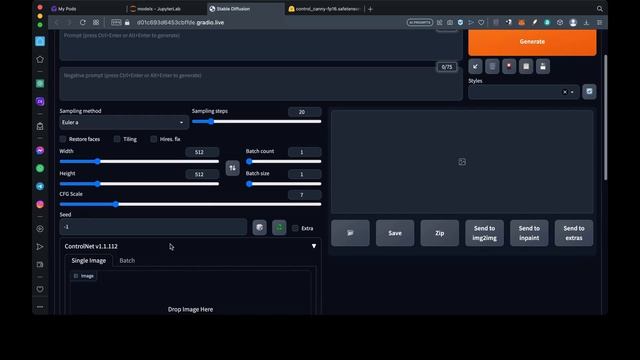Click the shield ad blocker icon in the address bar

point(460,22)
